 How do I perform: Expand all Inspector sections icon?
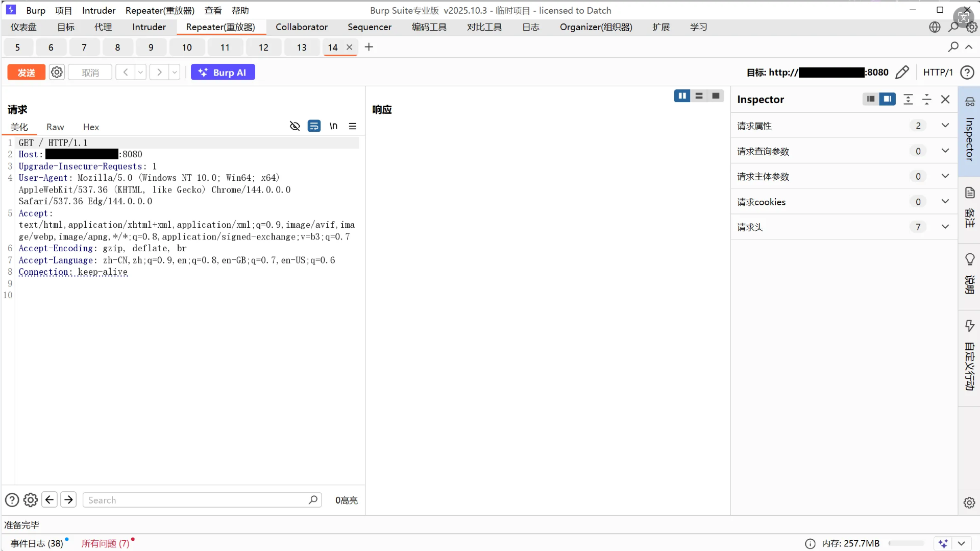(x=908, y=100)
